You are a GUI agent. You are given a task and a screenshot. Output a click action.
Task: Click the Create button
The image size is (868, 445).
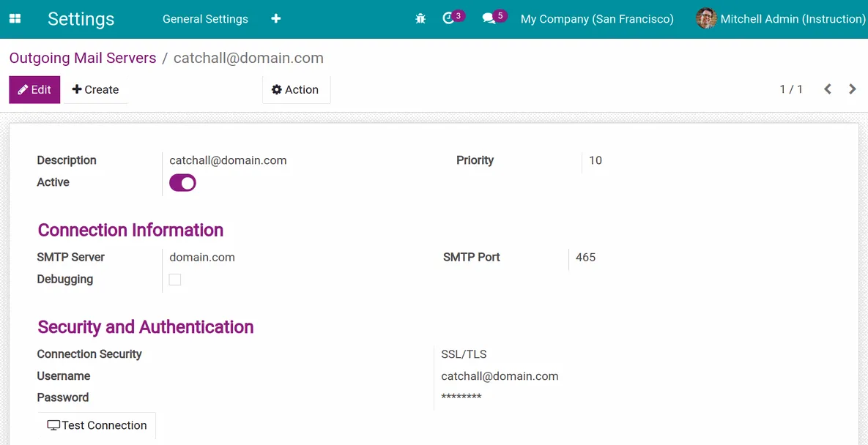pos(96,89)
